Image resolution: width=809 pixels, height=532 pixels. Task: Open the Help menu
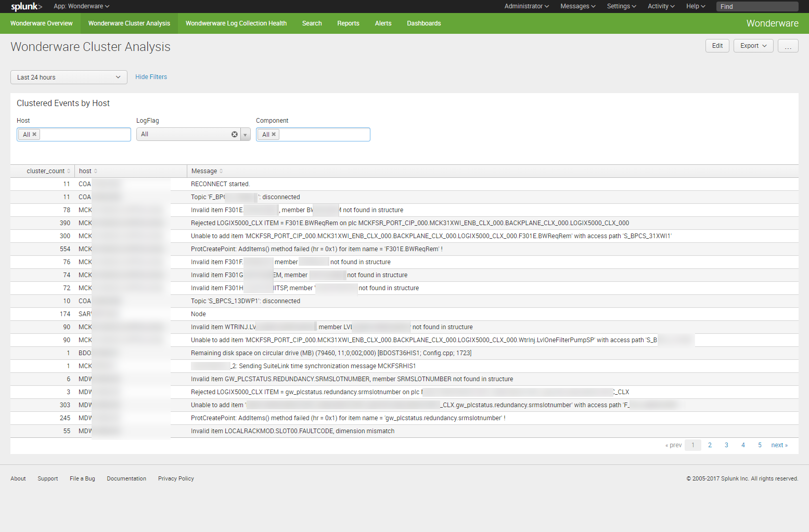[x=696, y=6]
